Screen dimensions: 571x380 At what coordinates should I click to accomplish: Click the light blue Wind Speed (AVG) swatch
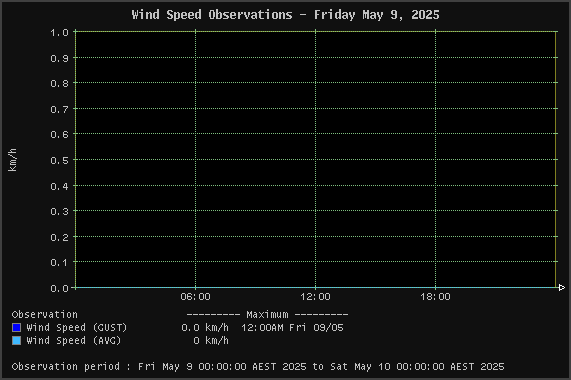16,341
